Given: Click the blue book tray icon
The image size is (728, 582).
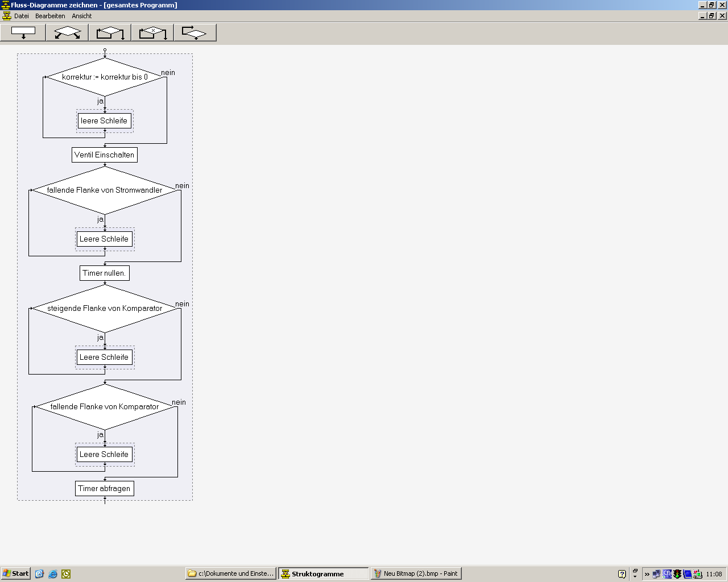Looking at the screenshot, I should click(688, 574).
